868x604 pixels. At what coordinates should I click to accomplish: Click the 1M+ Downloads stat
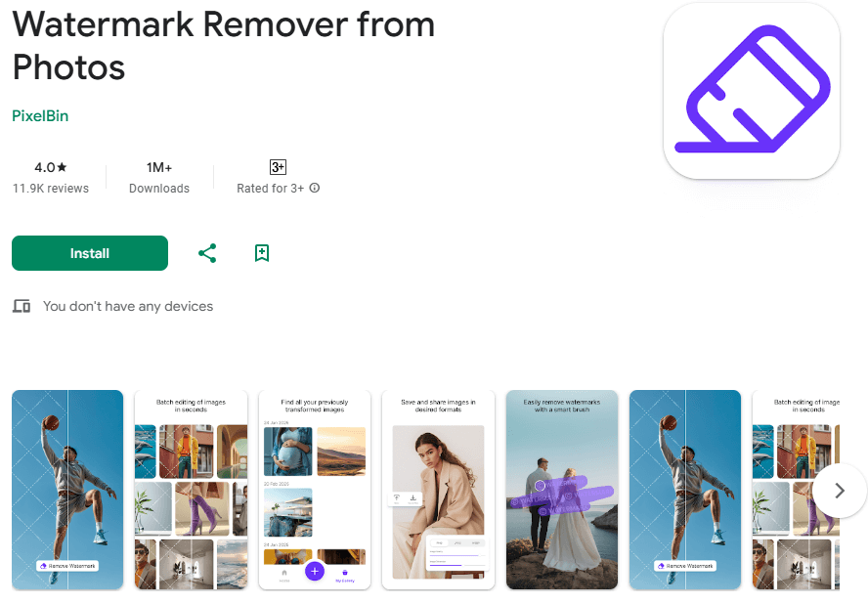point(159,178)
